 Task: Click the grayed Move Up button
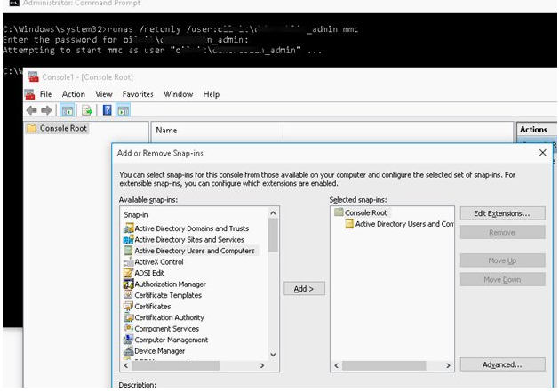[x=502, y=260]
